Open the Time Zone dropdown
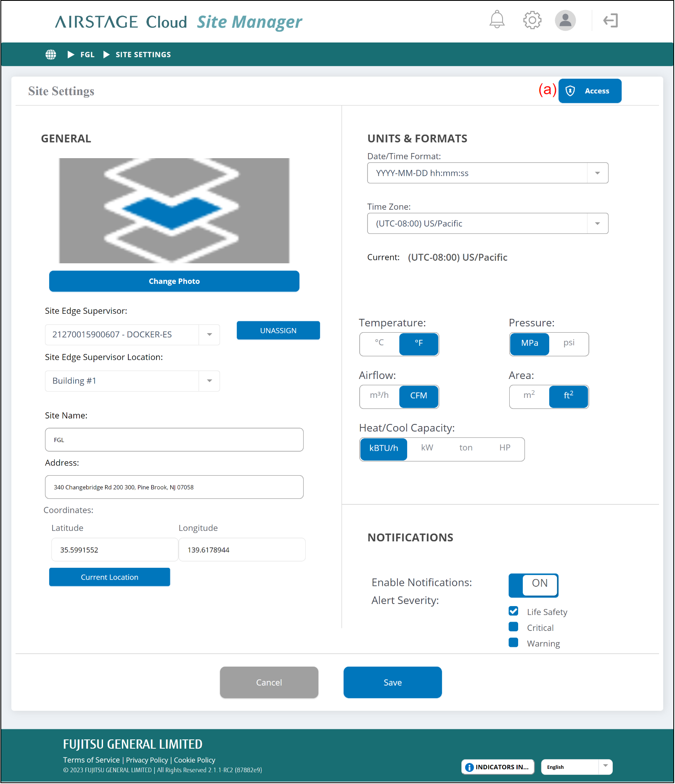This screenshot has width=675, height=784. coord(597,224)
